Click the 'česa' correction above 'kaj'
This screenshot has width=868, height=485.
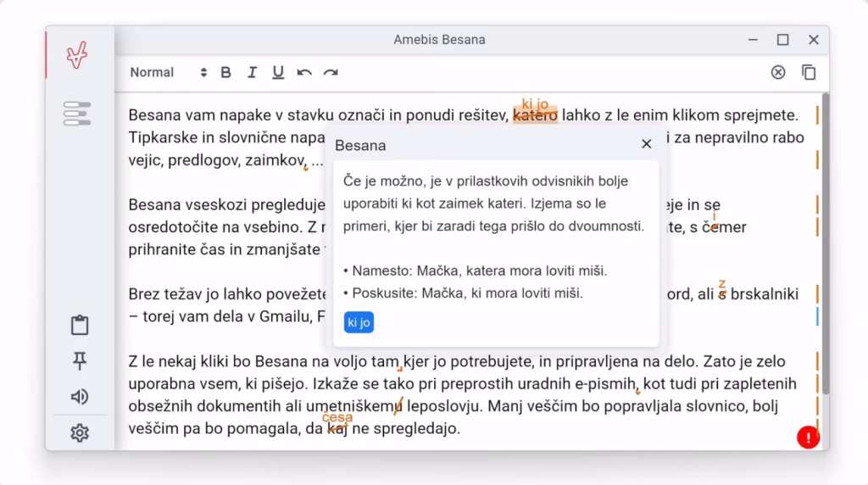point(337,416)
